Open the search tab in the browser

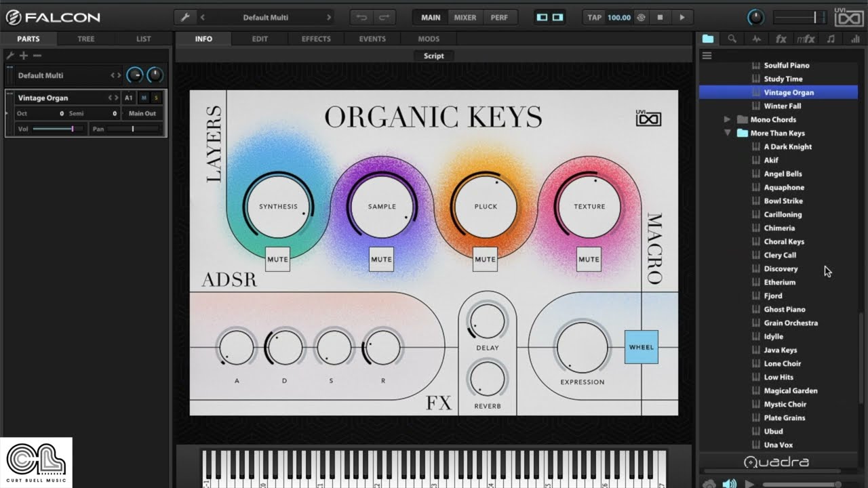[732, 39]
